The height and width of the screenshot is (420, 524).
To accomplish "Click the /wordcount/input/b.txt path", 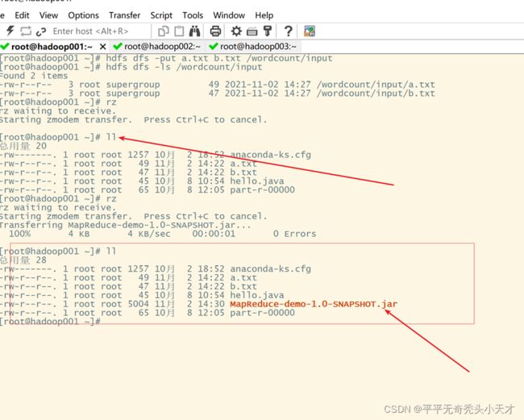I will click(376, 94).
